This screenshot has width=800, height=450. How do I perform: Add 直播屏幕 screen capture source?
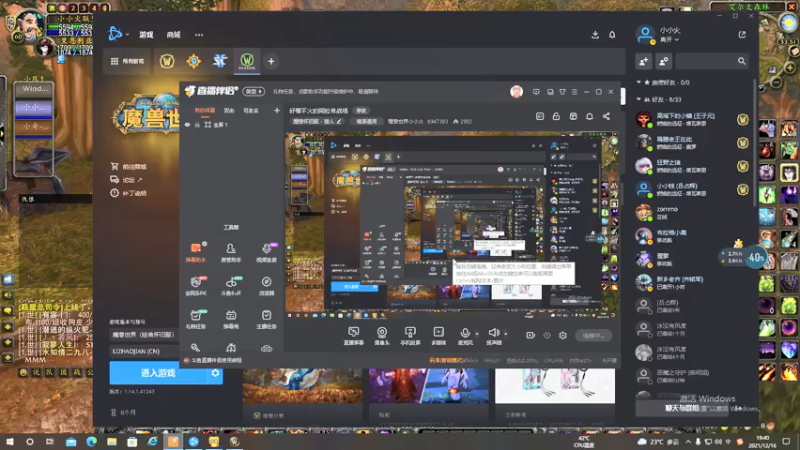[353, 336]
